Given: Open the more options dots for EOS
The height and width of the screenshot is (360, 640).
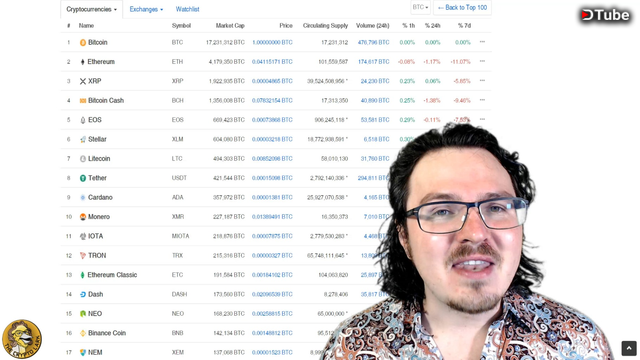Looking at the screenshot, I should 482,120.
